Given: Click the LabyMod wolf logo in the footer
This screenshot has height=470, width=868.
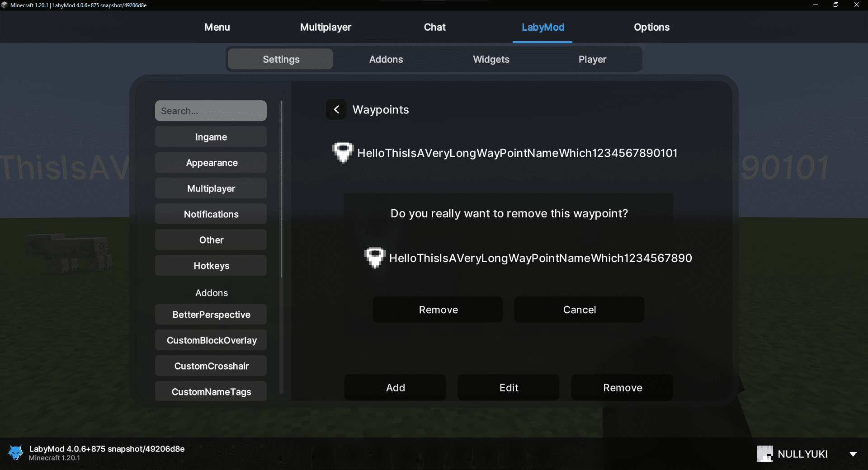Looking at the screenshot, I should click(16, 452).
